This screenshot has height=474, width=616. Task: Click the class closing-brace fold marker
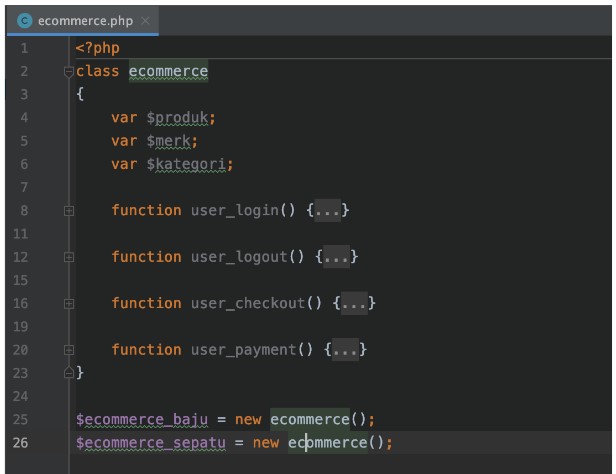point(68,373)
